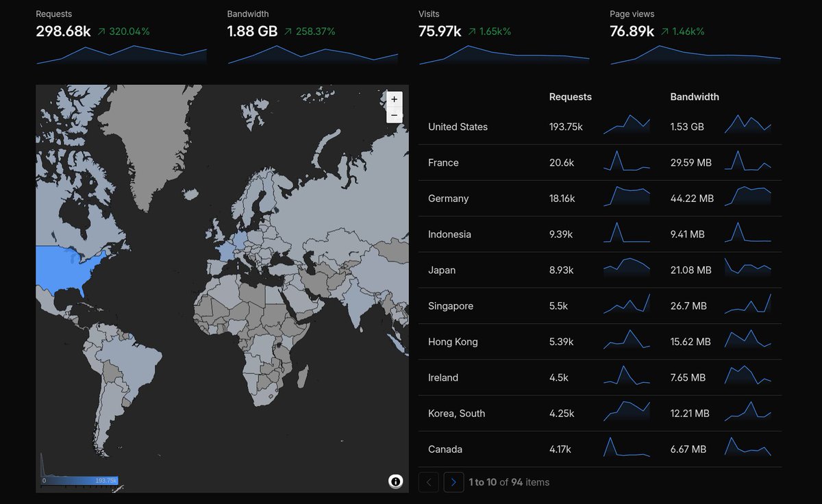Click France requests value 20.6k

[562, 162]
